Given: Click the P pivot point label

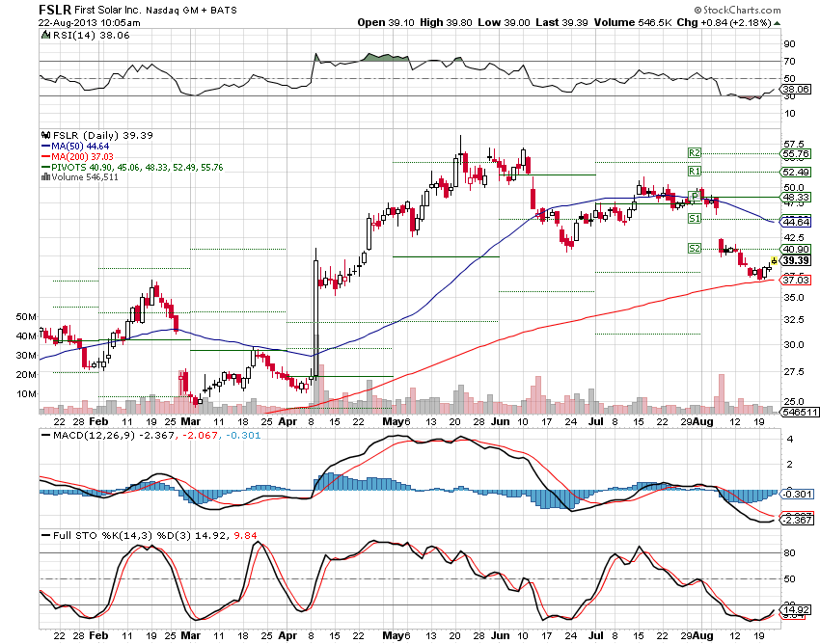Looking at the screenshot, I should point(695,197).
